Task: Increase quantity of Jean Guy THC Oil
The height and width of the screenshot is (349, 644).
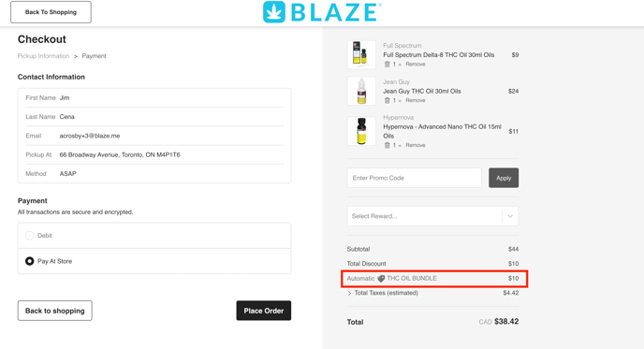Action: (400, 100)
